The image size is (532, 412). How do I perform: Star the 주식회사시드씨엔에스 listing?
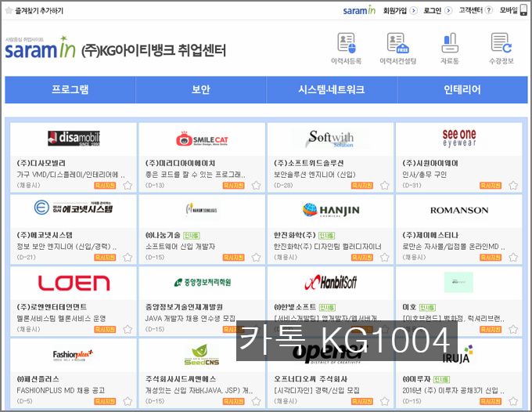click(x=256, y=402)
